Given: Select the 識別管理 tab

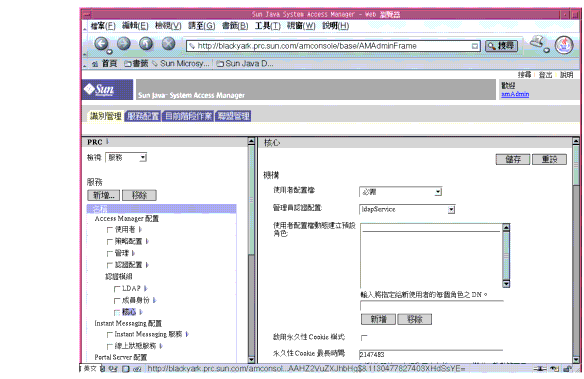Looking at the screenshot, I should (x=106, y=116).
